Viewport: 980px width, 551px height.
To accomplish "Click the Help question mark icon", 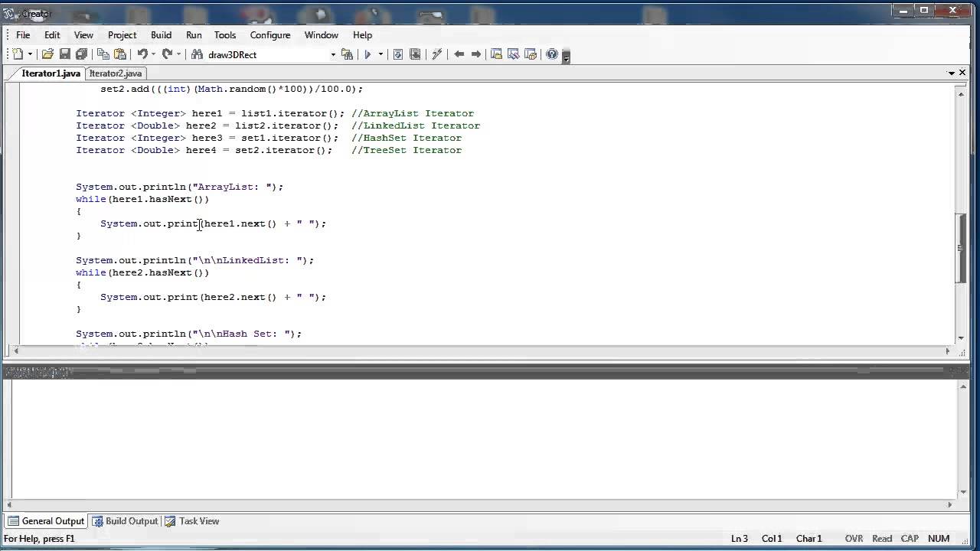I will pyautogui.click(x=552, y=54).
